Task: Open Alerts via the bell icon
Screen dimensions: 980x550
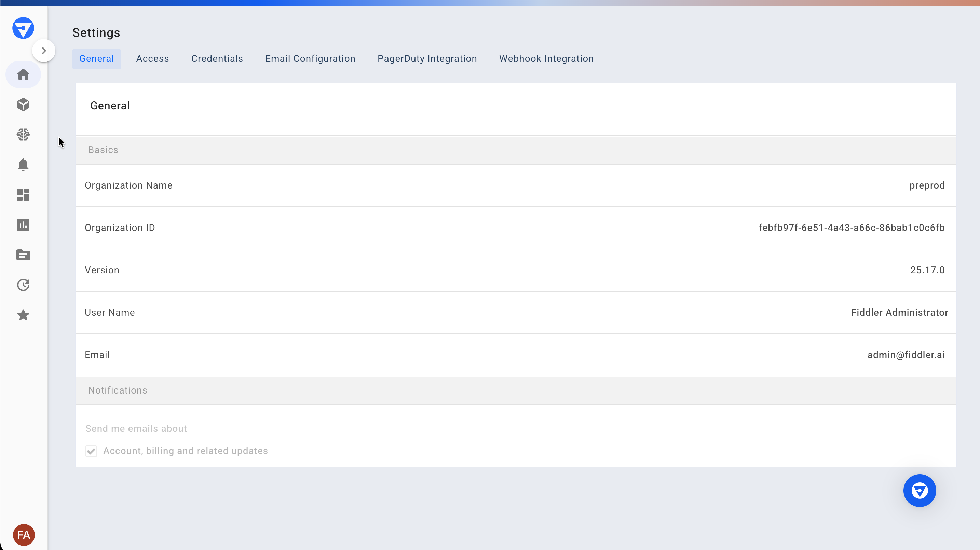Action: (x=23, y=165)
